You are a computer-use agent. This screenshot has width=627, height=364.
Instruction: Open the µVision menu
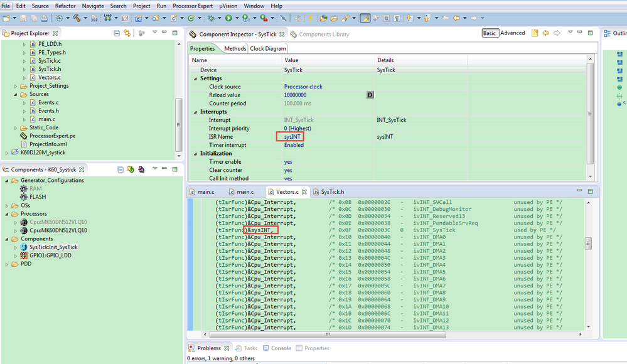(228, 6)
